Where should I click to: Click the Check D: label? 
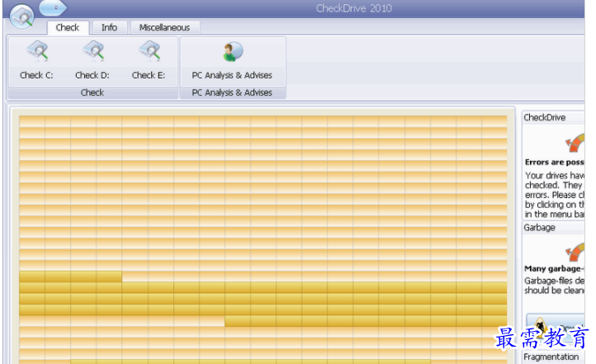pyautogui.click(x=92, y=75)
